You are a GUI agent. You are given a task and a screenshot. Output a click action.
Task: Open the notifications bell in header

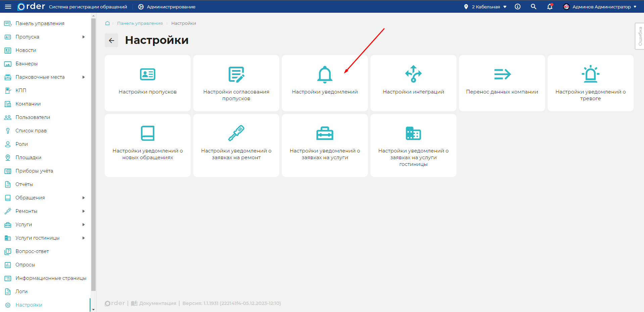tap(549, 7)
